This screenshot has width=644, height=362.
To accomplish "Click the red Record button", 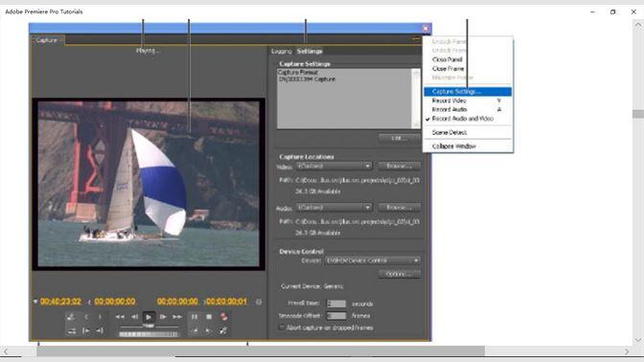I will (223, 317).
